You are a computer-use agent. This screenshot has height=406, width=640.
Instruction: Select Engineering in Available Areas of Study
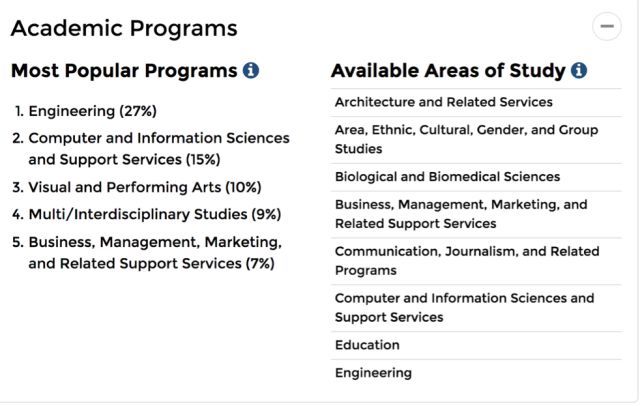(373, 373)
